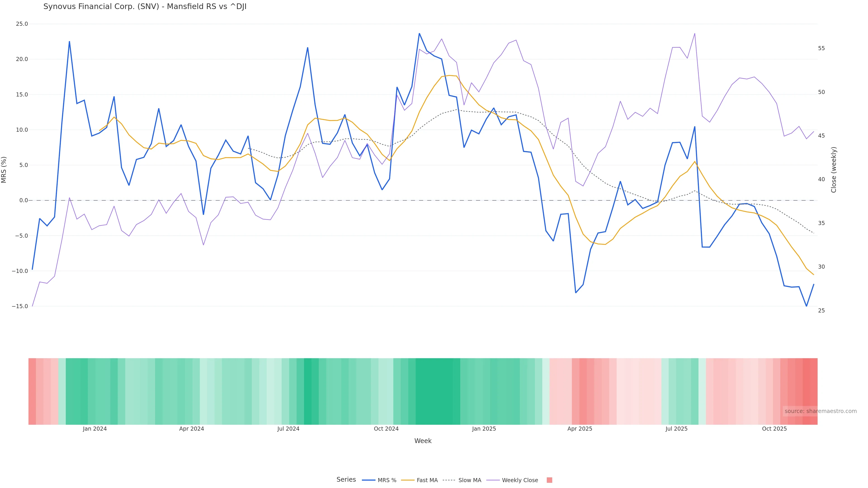Click the 55 right axis tick label
The width and height of the screenshot is (868, 488).
[821, 49]
